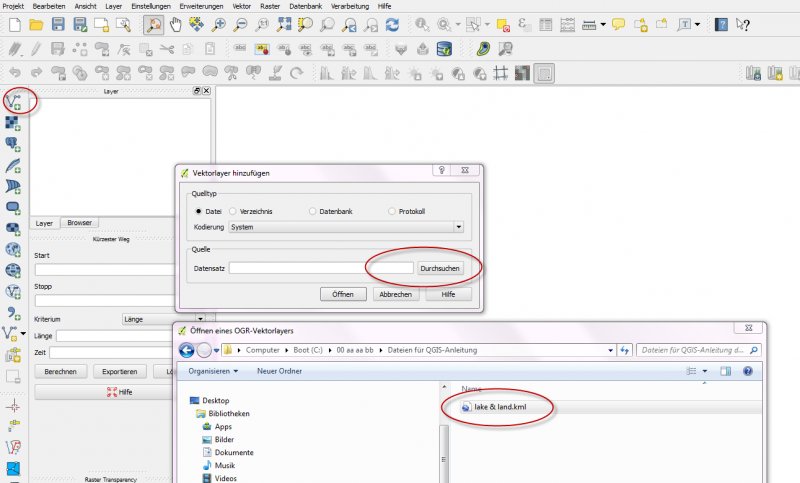Click the blue help icon in file dialog
800x483 pixels.
point(747,371)
